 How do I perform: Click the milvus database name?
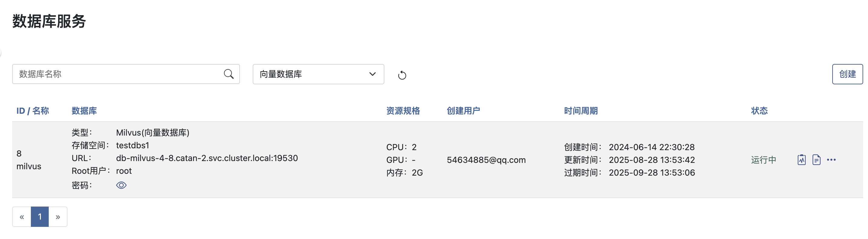(x=29, y=167)
